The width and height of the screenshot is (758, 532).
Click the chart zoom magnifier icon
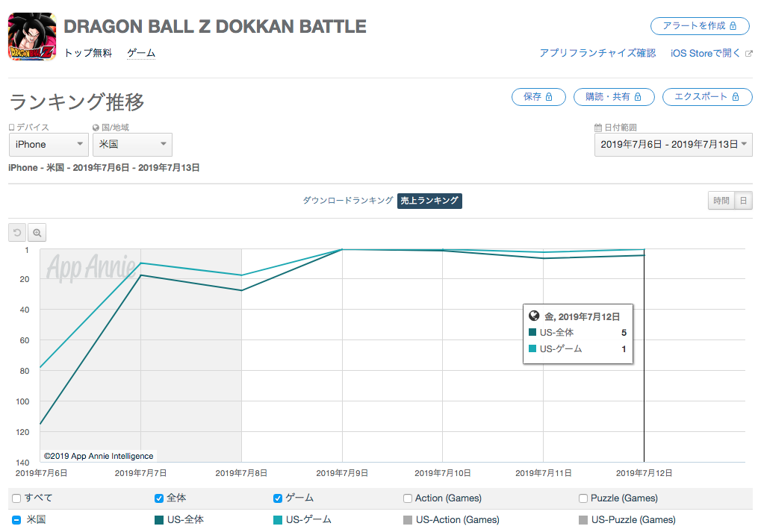point(37,233)
